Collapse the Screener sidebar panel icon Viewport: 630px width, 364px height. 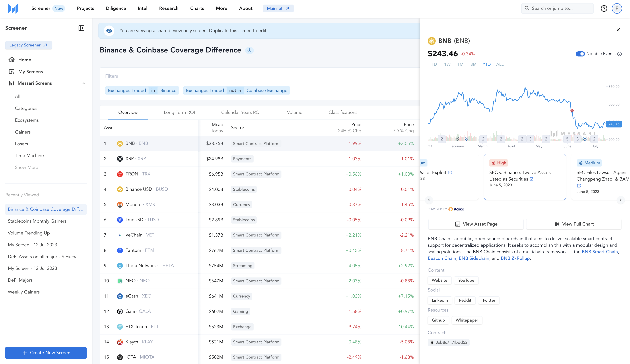click(81, 28)
